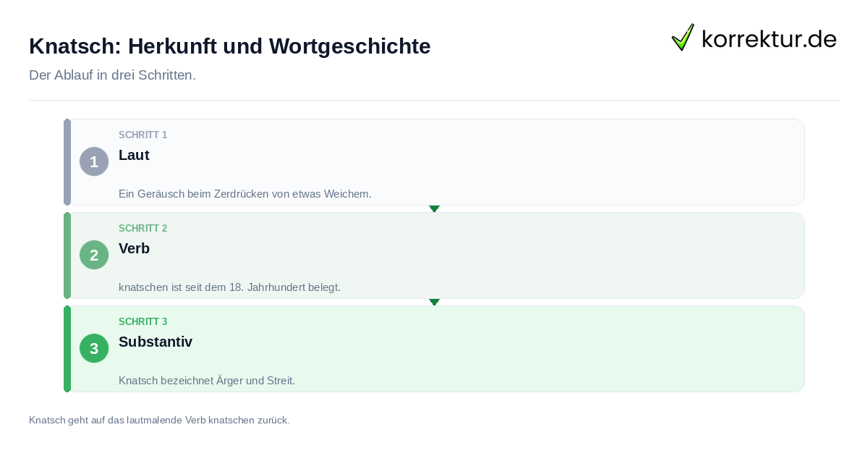Select the green step 3 number circle

tap(94, 348)
